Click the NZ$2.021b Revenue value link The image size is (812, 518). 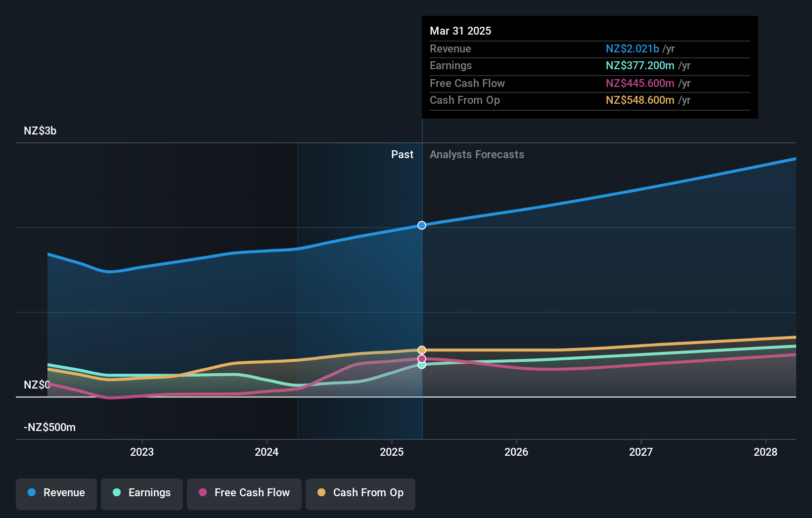pyautogui.click(x=632, y=49)
